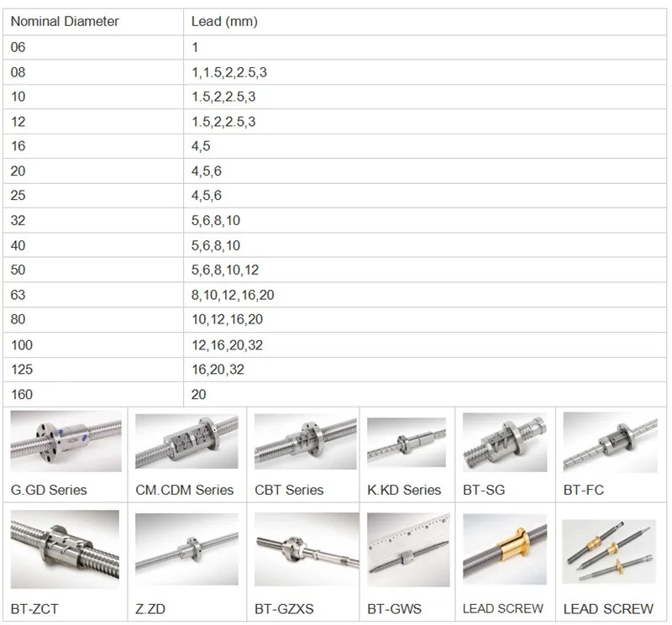Image resolution: width=672 pixels, height=625 pixels.
Task: View the BT-GZXS product image
Action: (x=307, y=549)
